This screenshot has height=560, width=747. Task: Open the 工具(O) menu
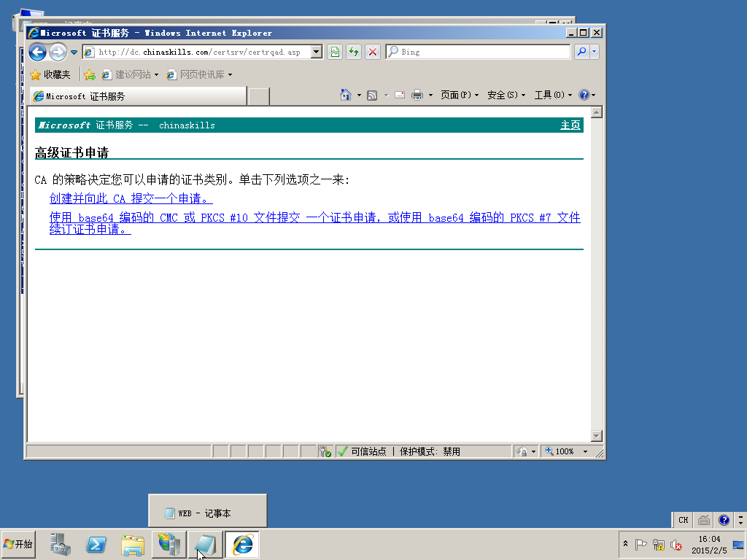click(553, 96)
